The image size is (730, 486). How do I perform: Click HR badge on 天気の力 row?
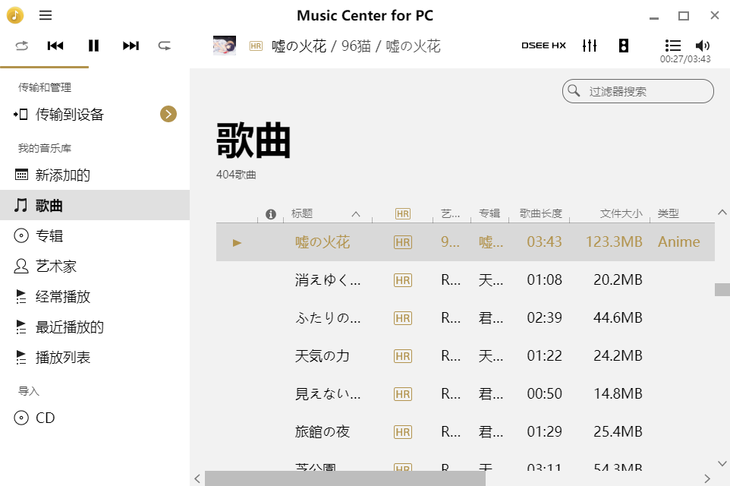[403, 356]
